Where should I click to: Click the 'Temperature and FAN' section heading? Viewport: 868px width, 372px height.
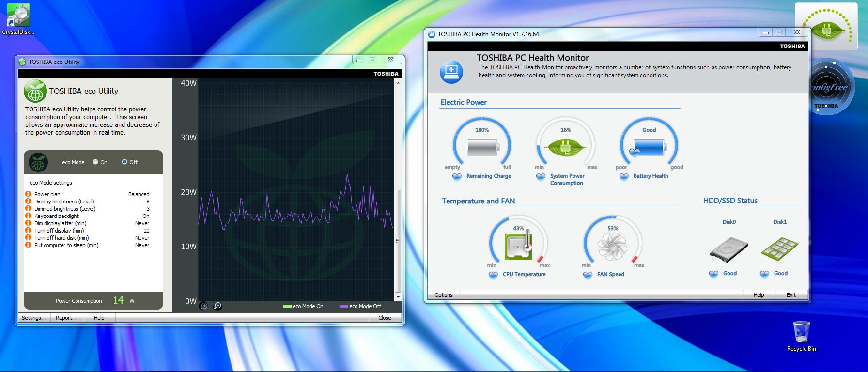tap(479, 201)
